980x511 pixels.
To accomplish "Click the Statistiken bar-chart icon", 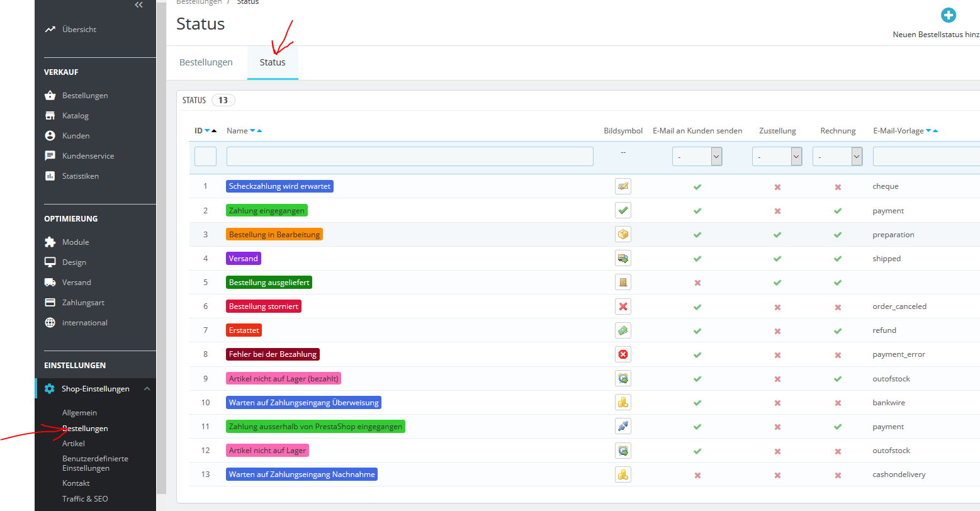I will 50,176.
